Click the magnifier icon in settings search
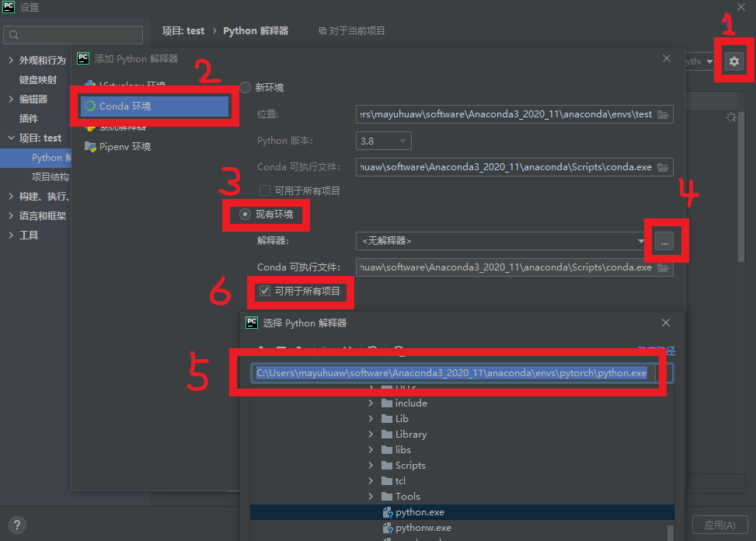Viewport: 756px width, 541px height. [x=14, y=35]
